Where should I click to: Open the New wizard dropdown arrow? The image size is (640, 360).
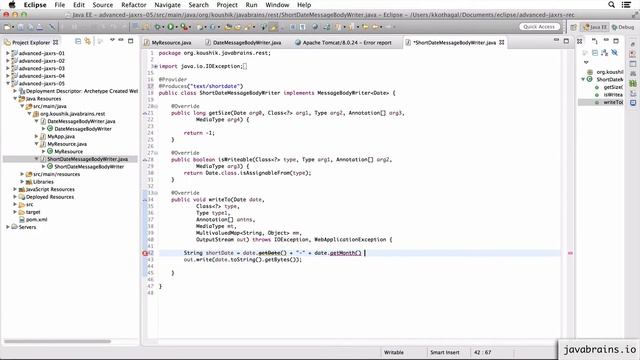(x=13, y=27)
